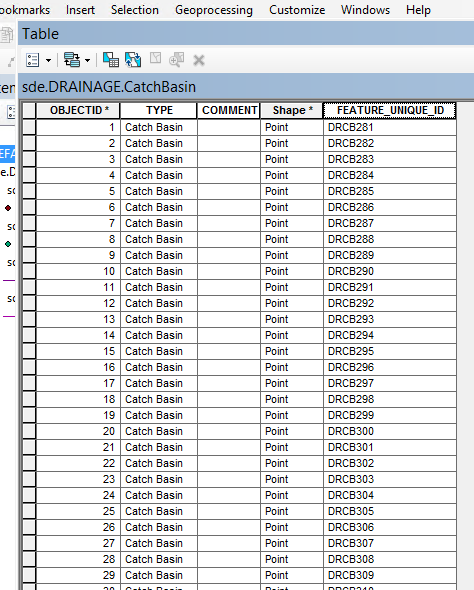Click the OBJECTID cell with value 12
The image size is (474, 590).
78,303
